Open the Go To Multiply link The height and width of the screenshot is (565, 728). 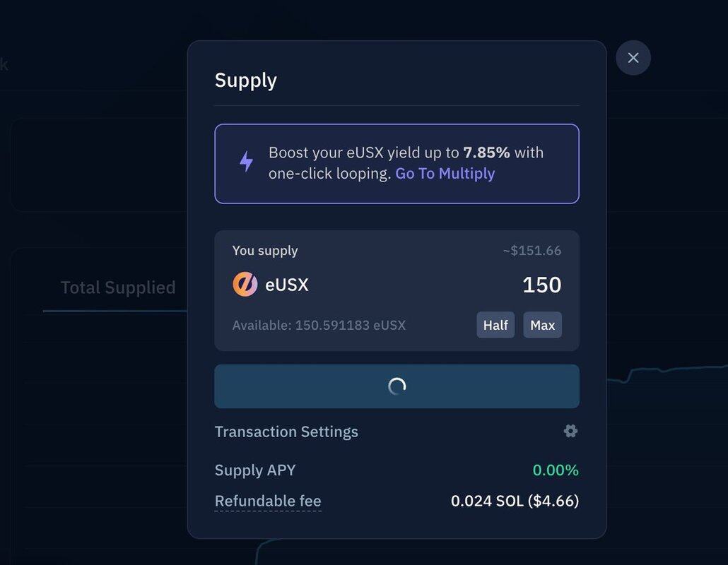[445, 174]
